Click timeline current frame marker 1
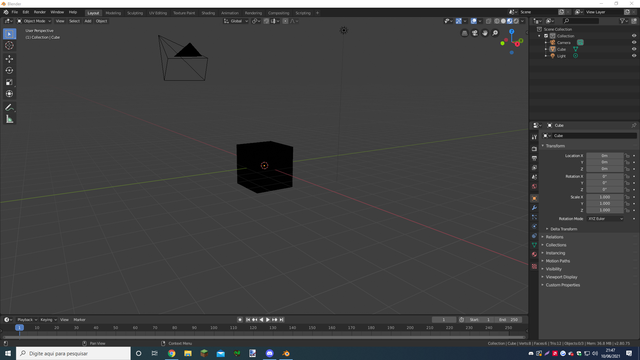The image size is (640, 360). [x=19, y=328]
